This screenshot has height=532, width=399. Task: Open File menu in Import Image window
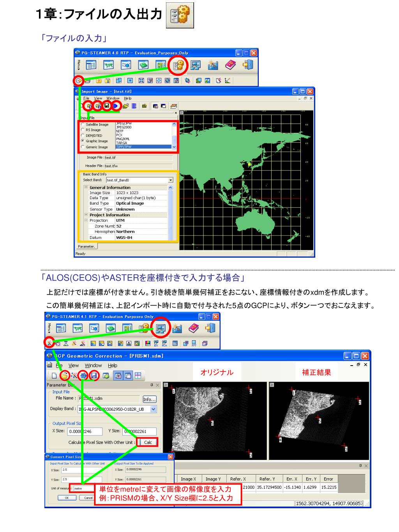(x=86, y=98)
